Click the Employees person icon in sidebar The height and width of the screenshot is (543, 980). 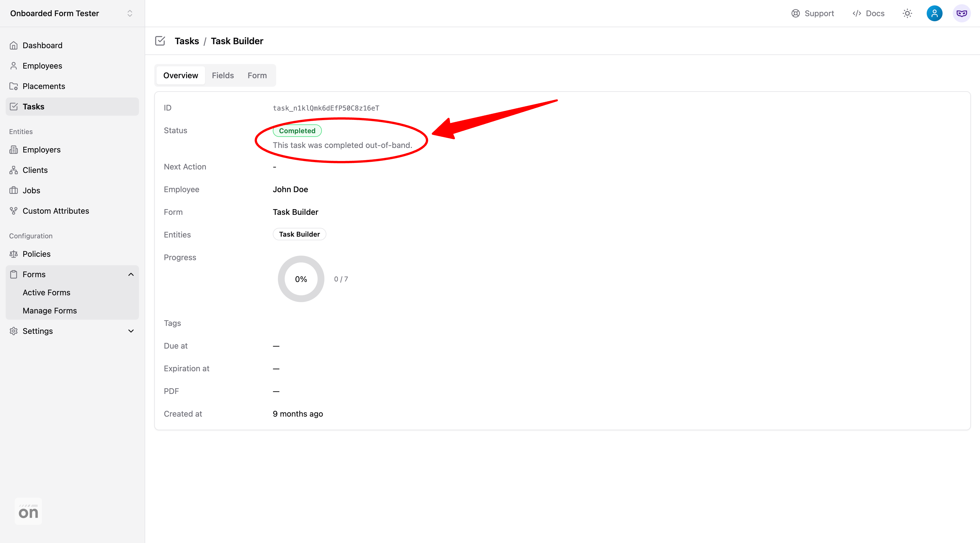[14, 66]
